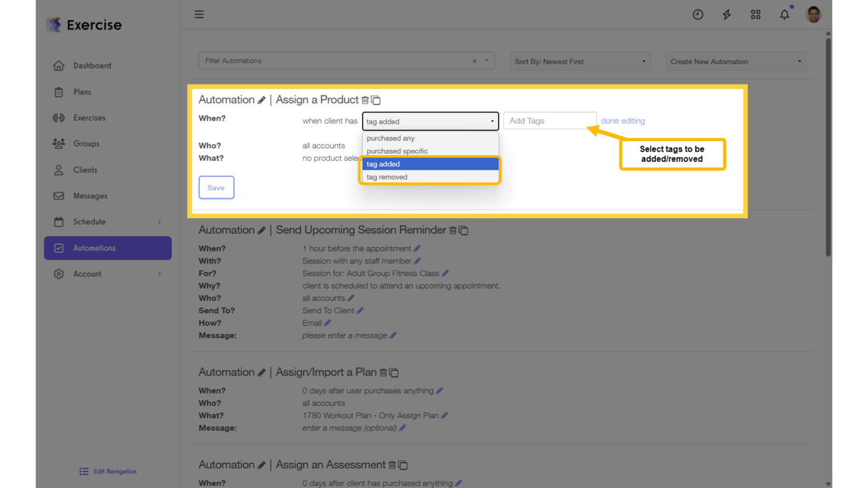Delete the Assign a Product automation
The image size is (868, 488).
(x=367, y=100)
